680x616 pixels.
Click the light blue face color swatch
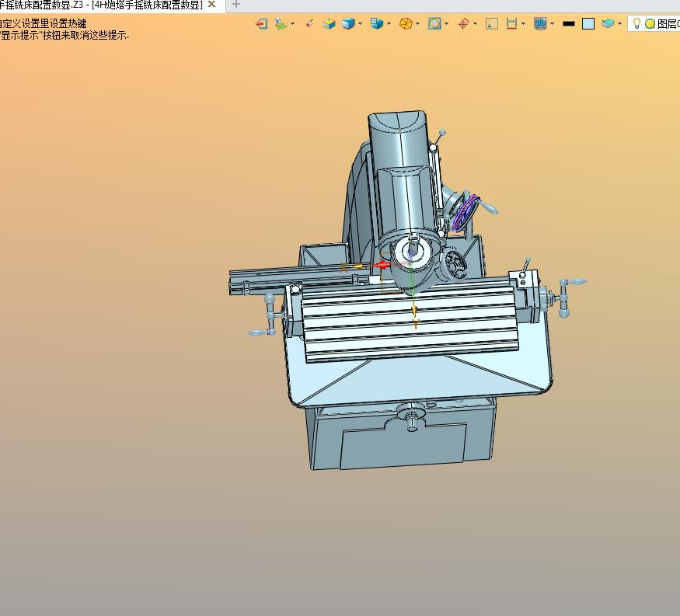588,24
